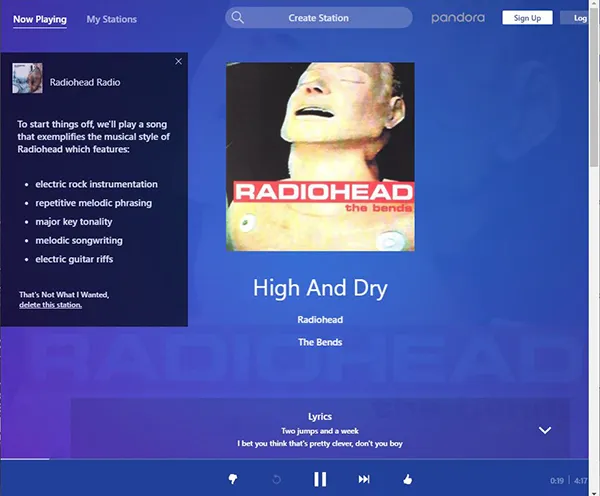Open the My Stations tab
This screenshot has width=600, height=496.
click(x=111, y=19)
